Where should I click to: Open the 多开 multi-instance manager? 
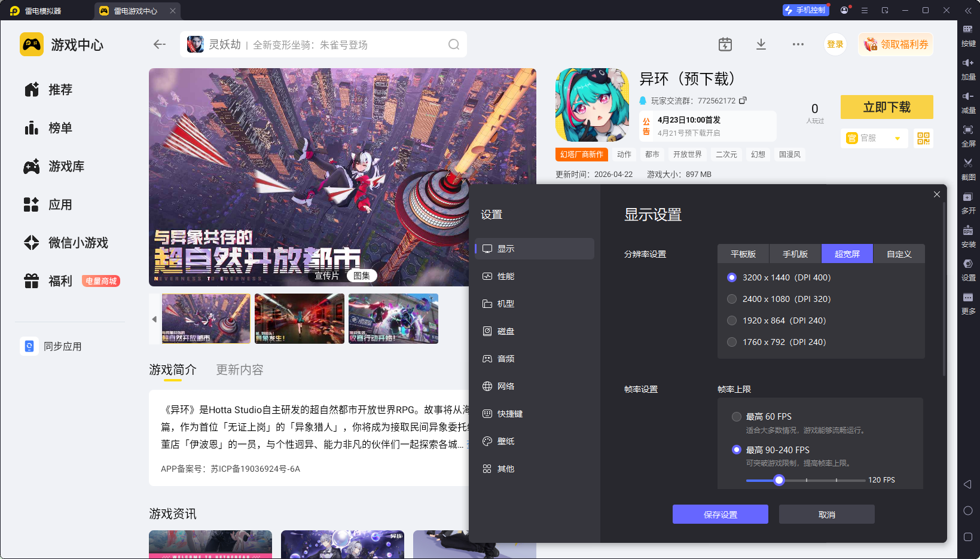(x=968, y=203)
